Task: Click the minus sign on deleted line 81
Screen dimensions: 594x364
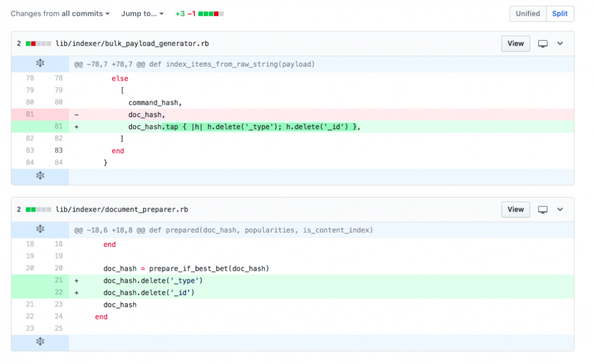Action: coord(77,115)
